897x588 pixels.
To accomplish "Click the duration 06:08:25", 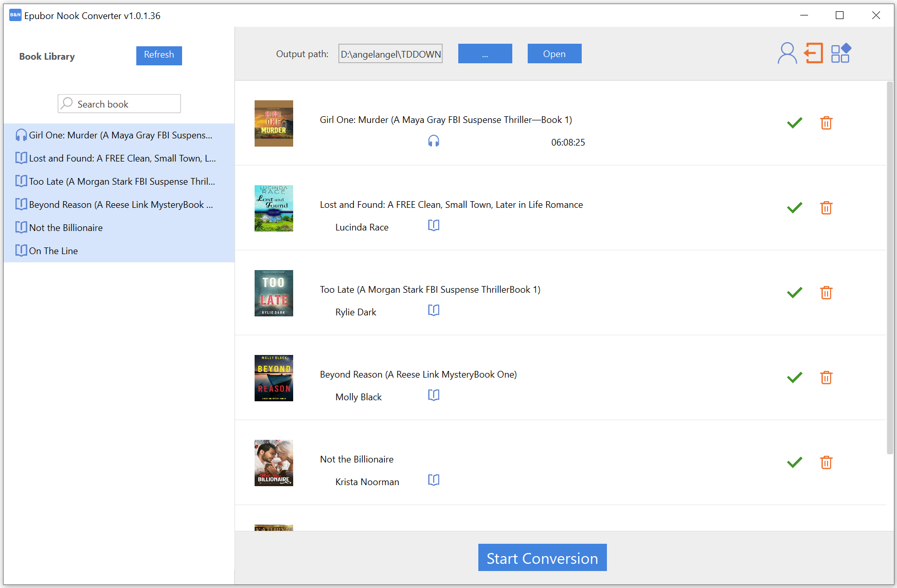I will coord(568,142).
